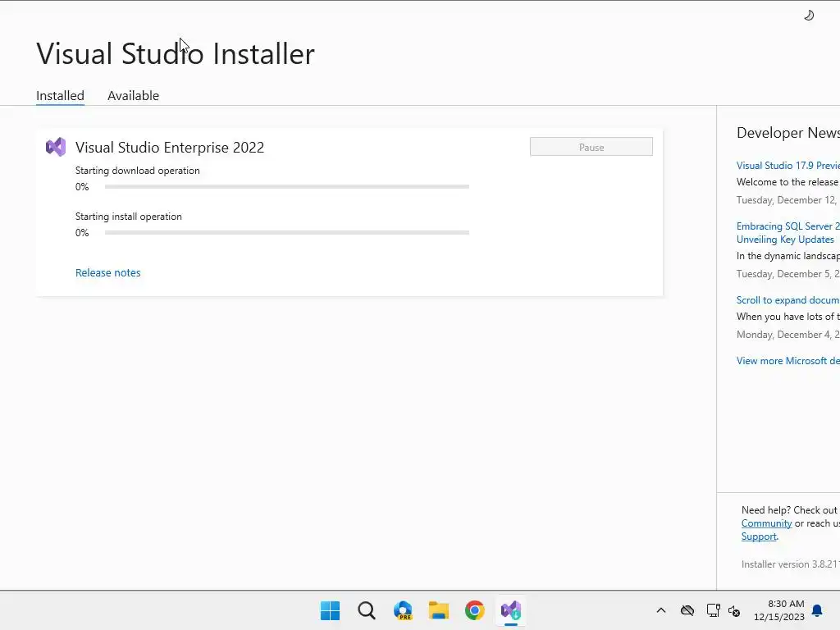Click the Starting install operation text
This screenshot has height=630, width=840.
pyautogui.click(x=129, y=217)
